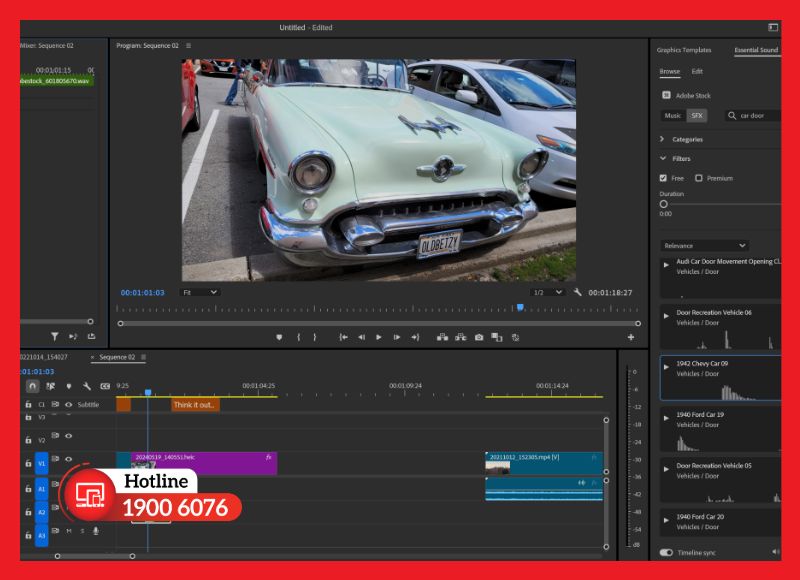Screen dimensions: 800x580
Task: Open the Sequence 02 timeline panel menu
Action: tap(143, 357)
